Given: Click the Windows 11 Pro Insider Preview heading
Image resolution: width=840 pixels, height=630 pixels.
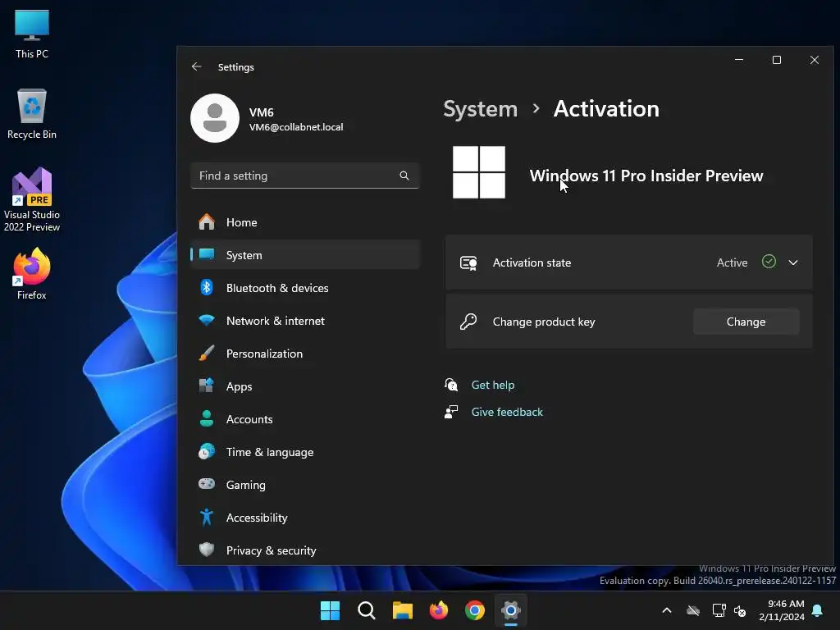Looking at the screenshot, I should [646, 176].
